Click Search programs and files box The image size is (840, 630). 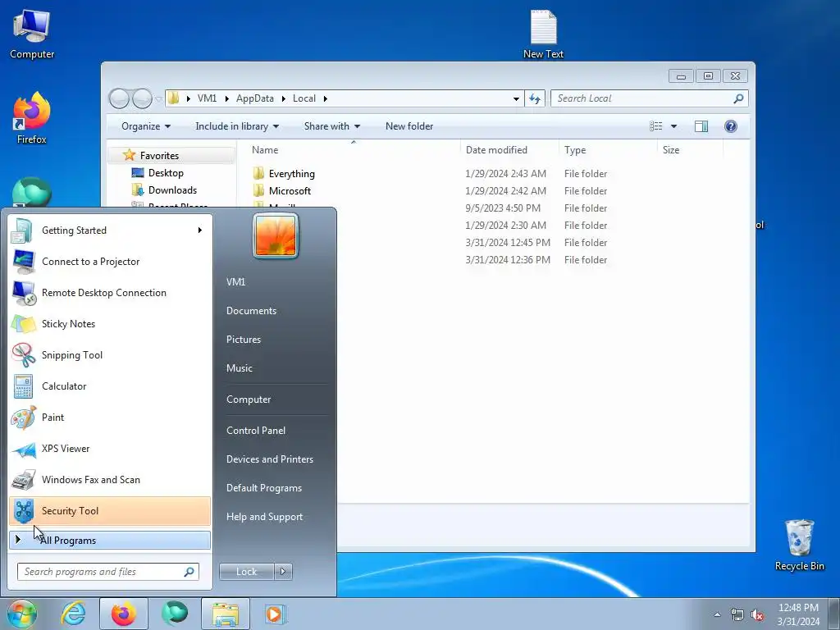tap(108, 572)
